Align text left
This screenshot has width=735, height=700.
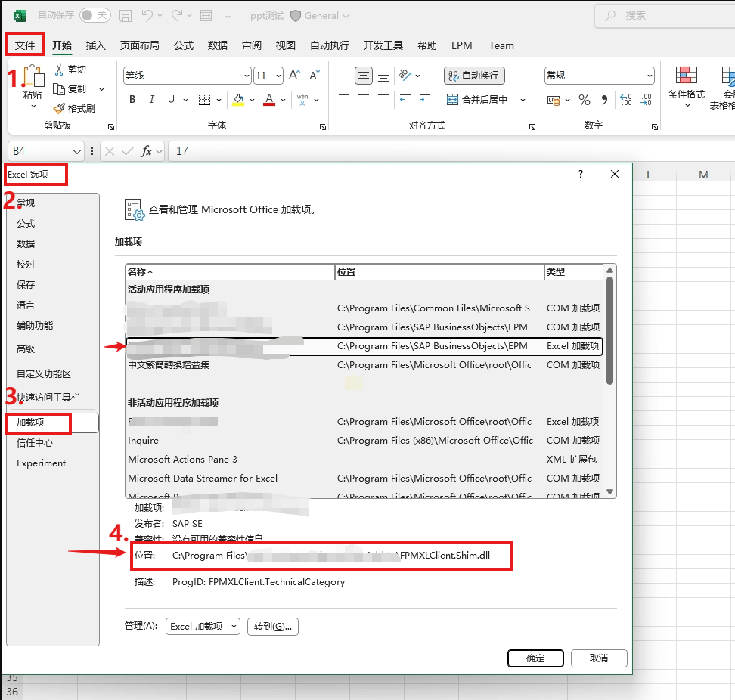344,99
